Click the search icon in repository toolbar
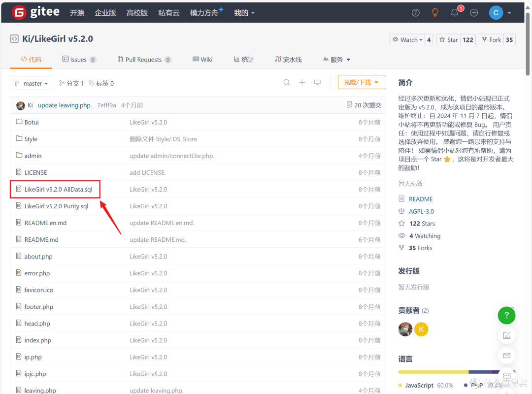 point(287,82)
